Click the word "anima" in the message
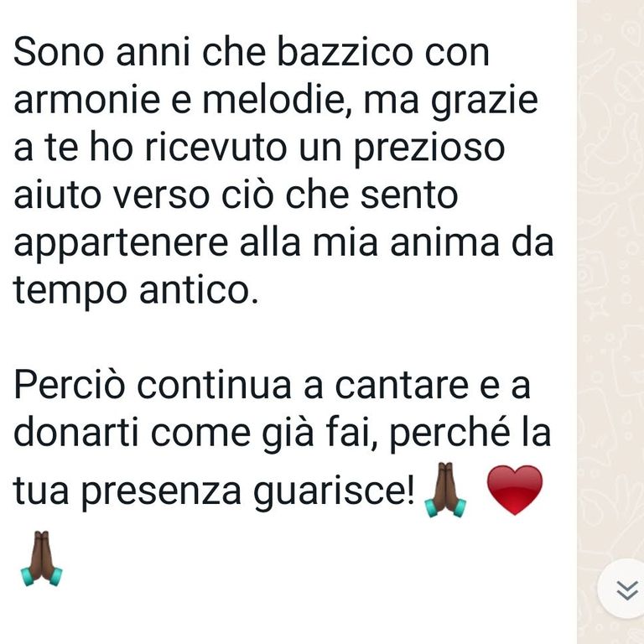 [444, 243]
